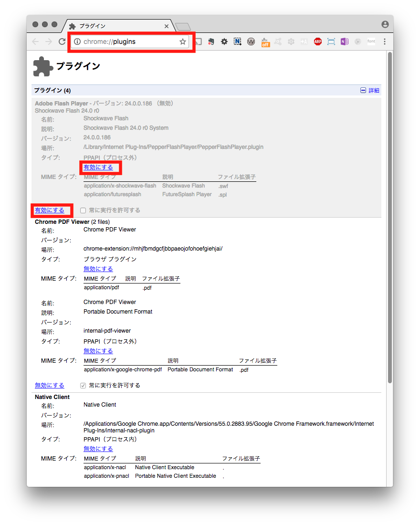Viewport: 420px width, 525px height.
Task: Click the Native Client section heading
Action: click(x=52, y=397)
